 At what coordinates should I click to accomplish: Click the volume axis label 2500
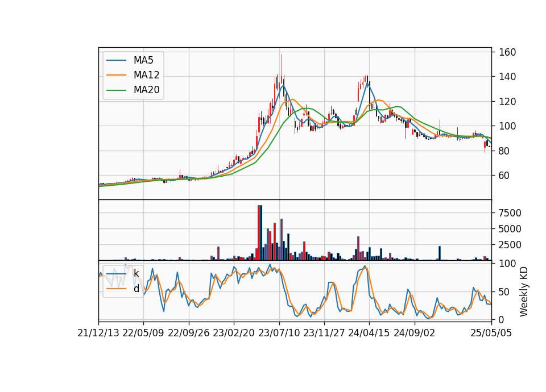[x=510, y=245]
